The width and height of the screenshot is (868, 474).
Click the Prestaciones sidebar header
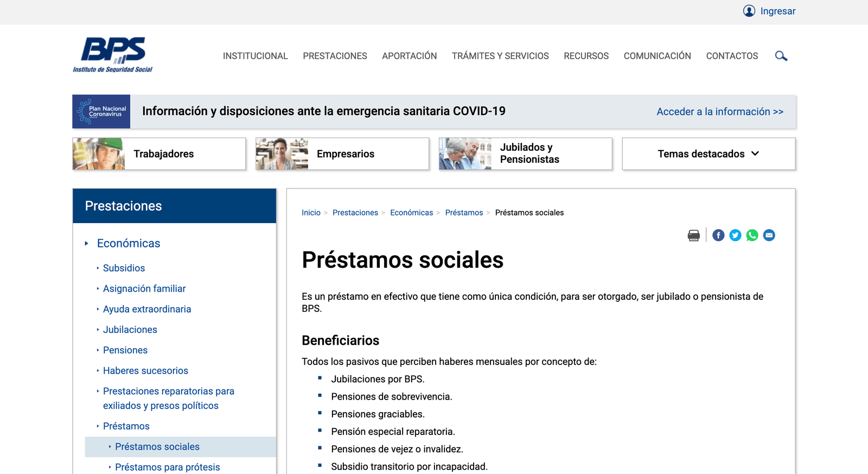[x=174, y=206]
